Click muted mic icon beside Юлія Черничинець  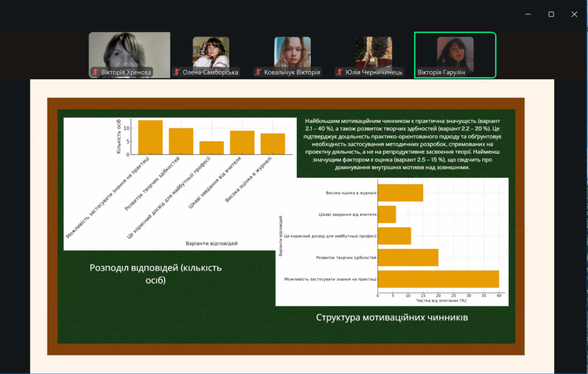(x=340, y=73)
